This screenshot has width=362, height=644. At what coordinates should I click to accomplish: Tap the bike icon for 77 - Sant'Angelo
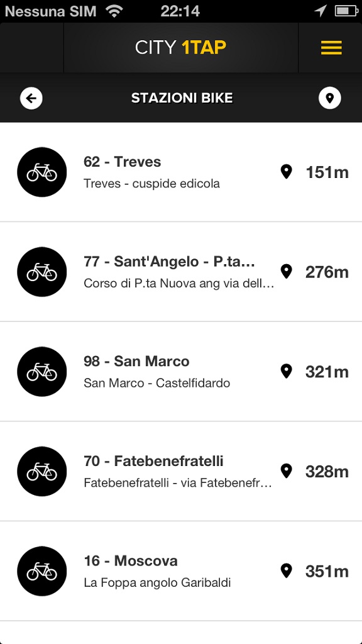click(x=42, y=272)
